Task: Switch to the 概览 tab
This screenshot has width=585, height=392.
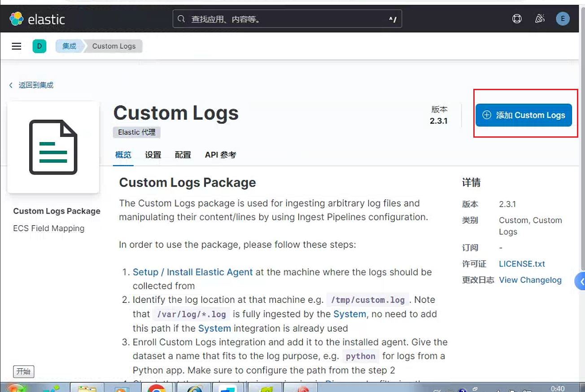Action: tap(123, 155)
